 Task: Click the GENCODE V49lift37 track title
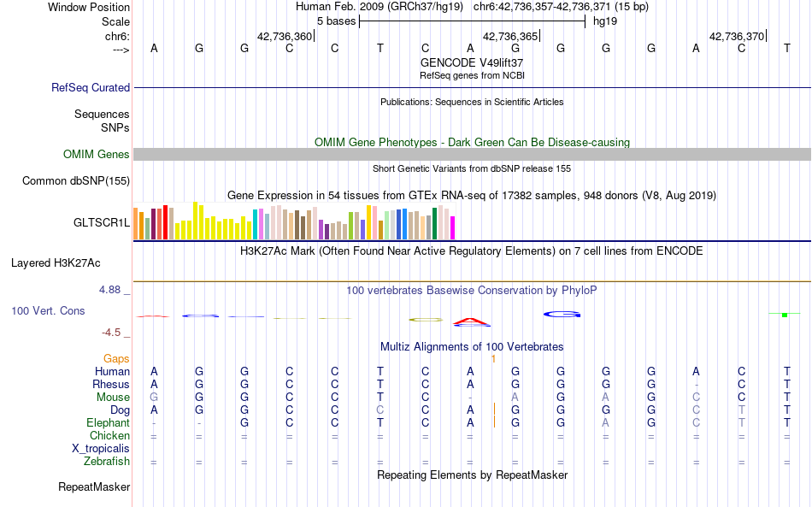472,62
